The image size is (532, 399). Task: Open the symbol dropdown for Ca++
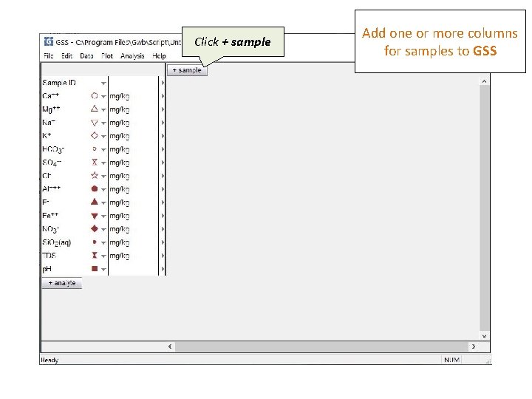(x=103, y=96)
